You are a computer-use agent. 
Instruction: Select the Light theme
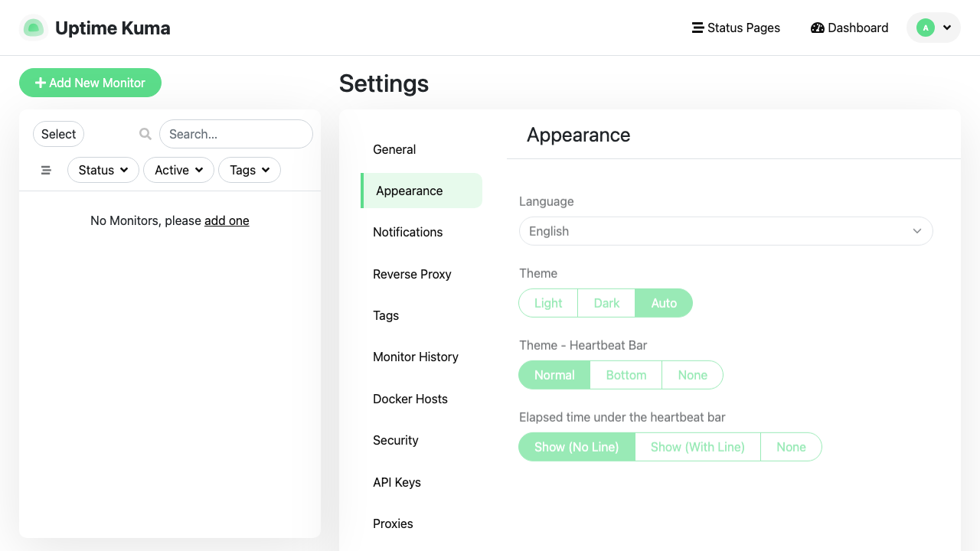[548, 303]
